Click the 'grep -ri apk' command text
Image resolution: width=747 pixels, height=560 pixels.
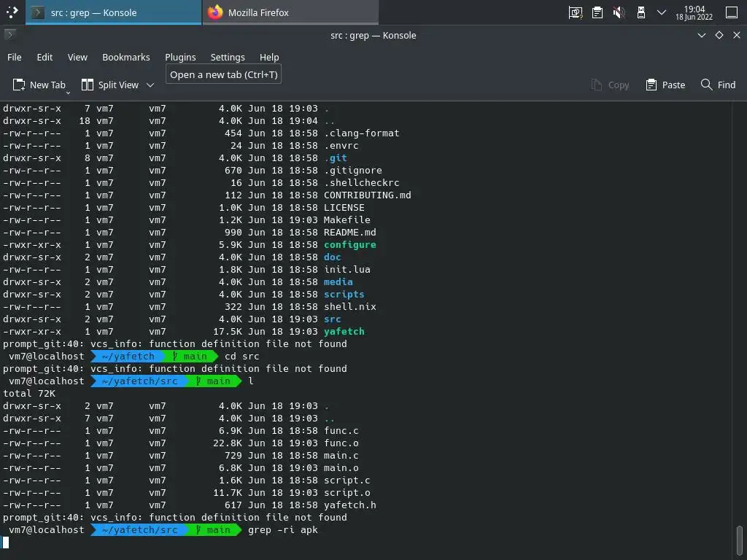283,529
